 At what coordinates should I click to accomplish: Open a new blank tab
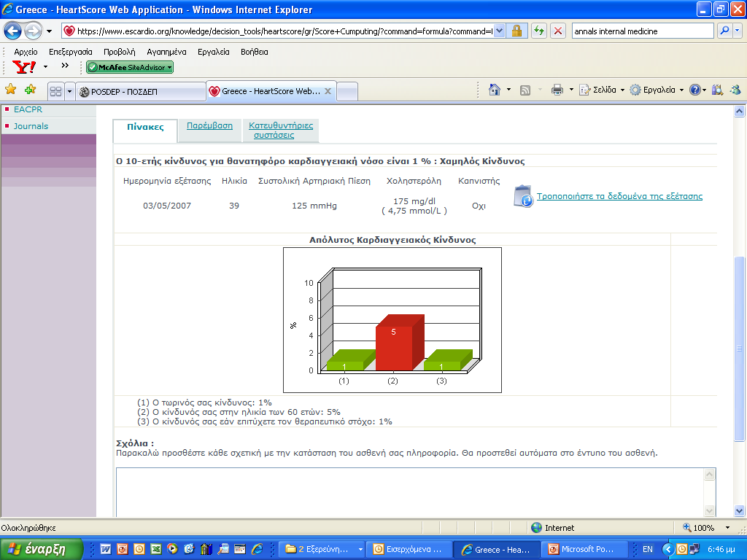[x=347, y=91]
